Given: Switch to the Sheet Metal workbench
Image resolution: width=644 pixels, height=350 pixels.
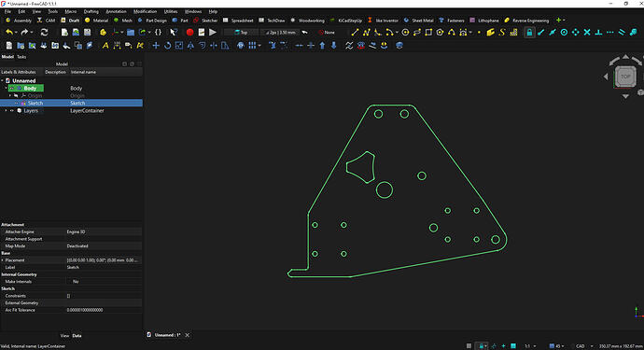Looking at the screenshot, I should click(x=418, y=21).
